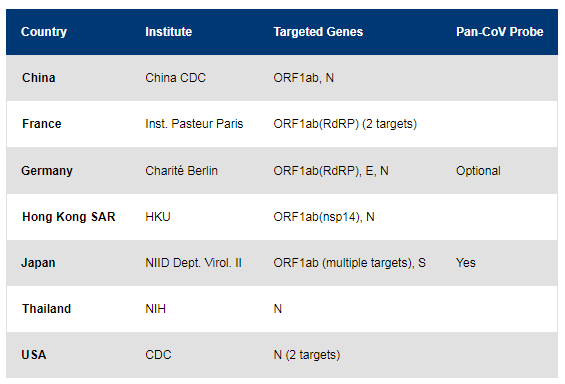Click the Charité Berlin cell
Viewport: 565px width, 384px height.
[x=181, y=170]
